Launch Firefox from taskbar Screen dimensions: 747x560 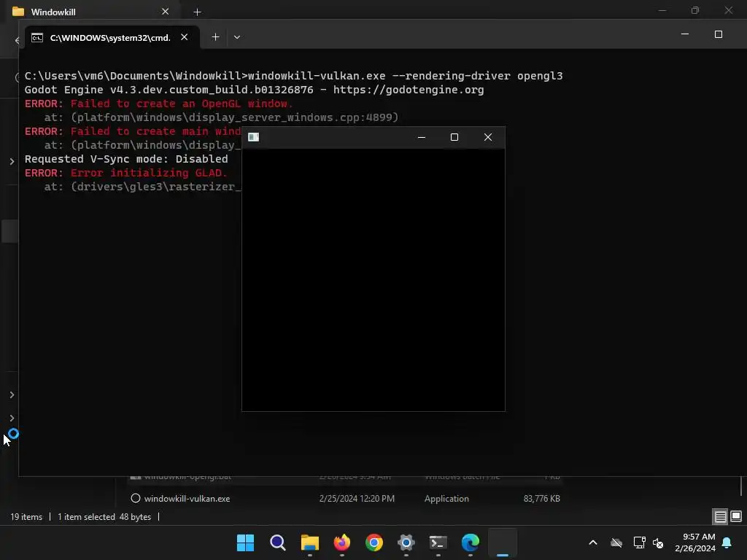341,542
